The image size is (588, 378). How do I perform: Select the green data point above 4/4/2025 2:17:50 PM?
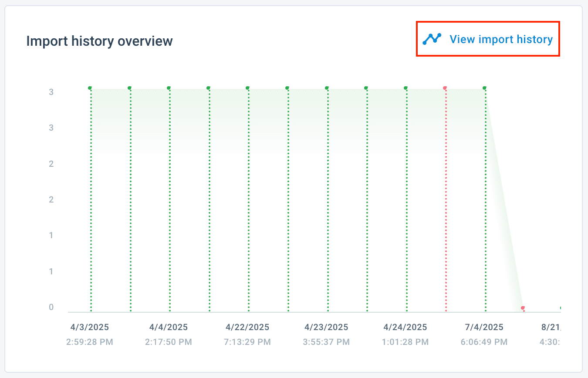[169, 88]
